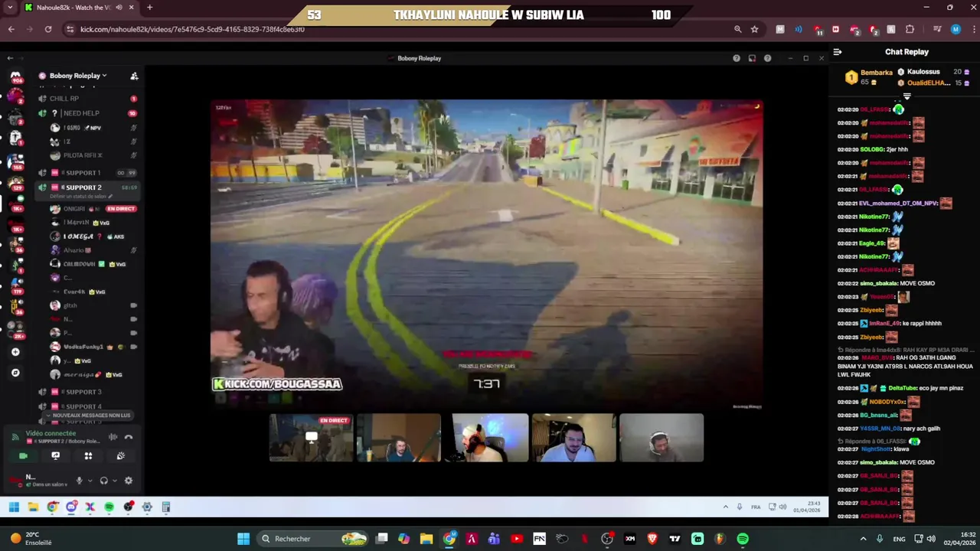
Task: Click the Chrome back navigation arrow
Action: tap(11, 29)
